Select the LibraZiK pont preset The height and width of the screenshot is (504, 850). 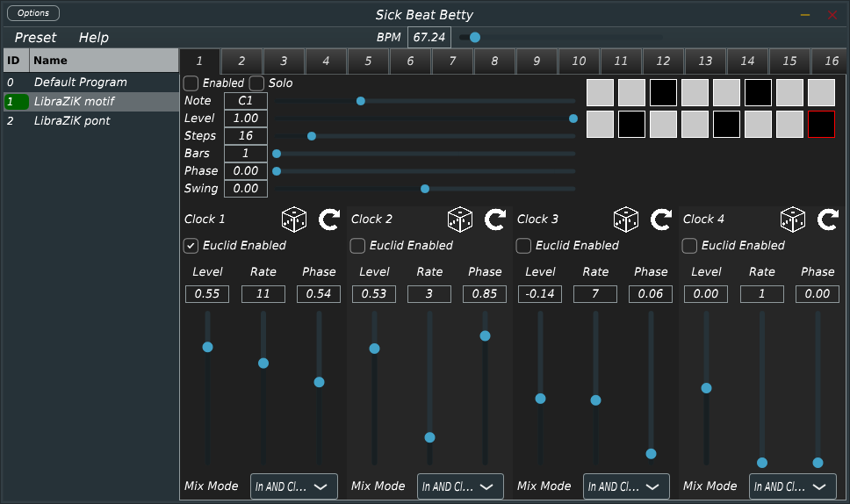[72, 121]
